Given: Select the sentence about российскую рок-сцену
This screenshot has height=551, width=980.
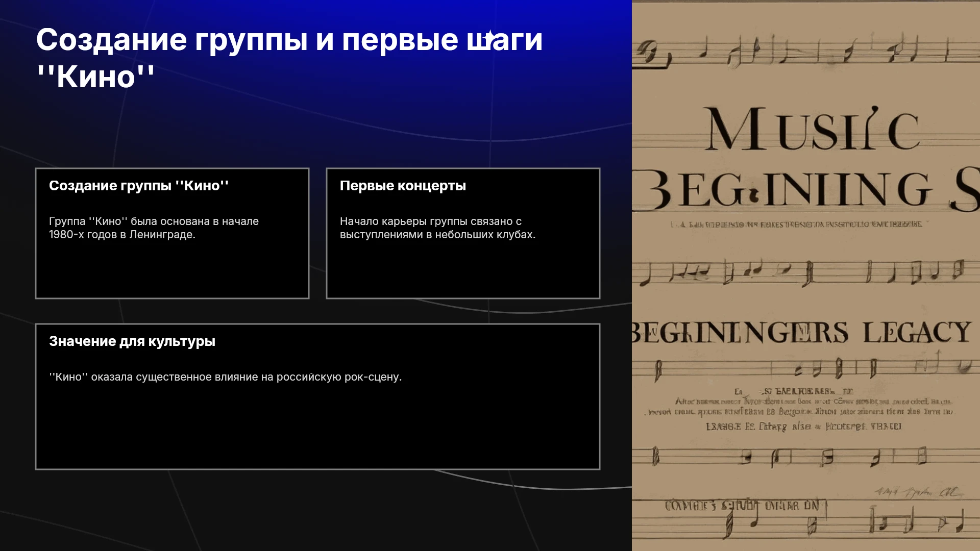Looking at the screenshot, I should pos(225,377).
